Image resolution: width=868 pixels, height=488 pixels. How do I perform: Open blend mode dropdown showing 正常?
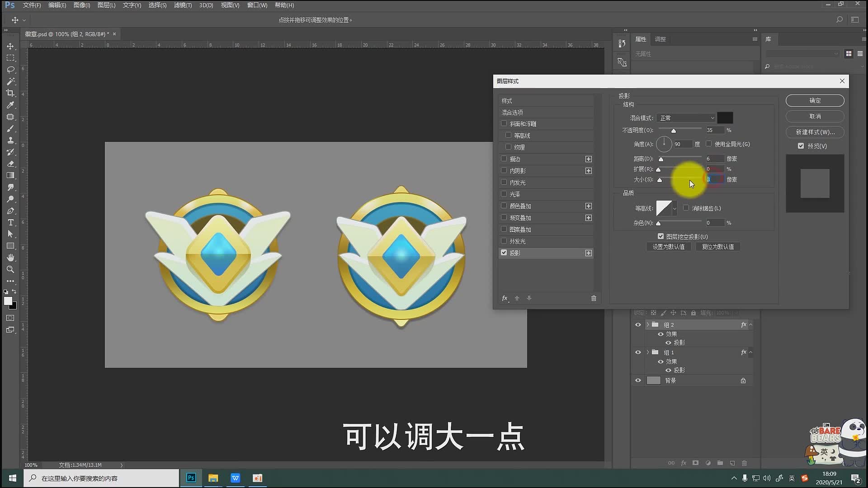coord(686,118)
